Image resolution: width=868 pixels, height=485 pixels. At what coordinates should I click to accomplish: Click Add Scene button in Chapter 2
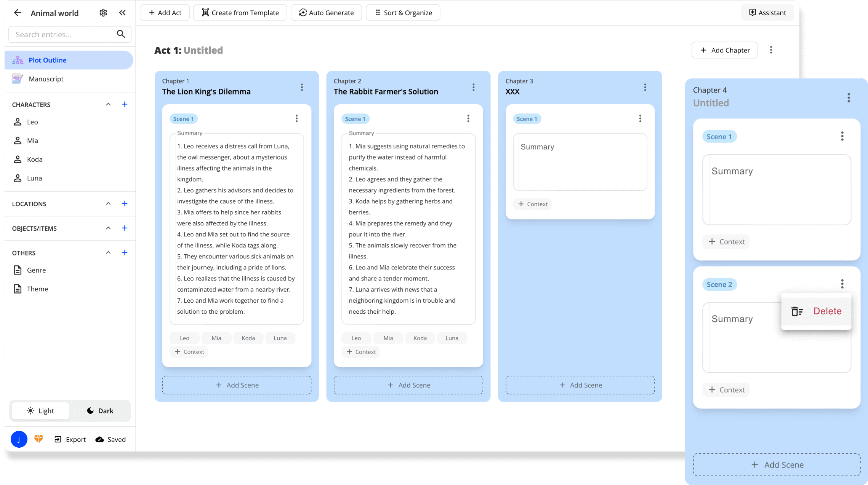click(x=408, y=385)
